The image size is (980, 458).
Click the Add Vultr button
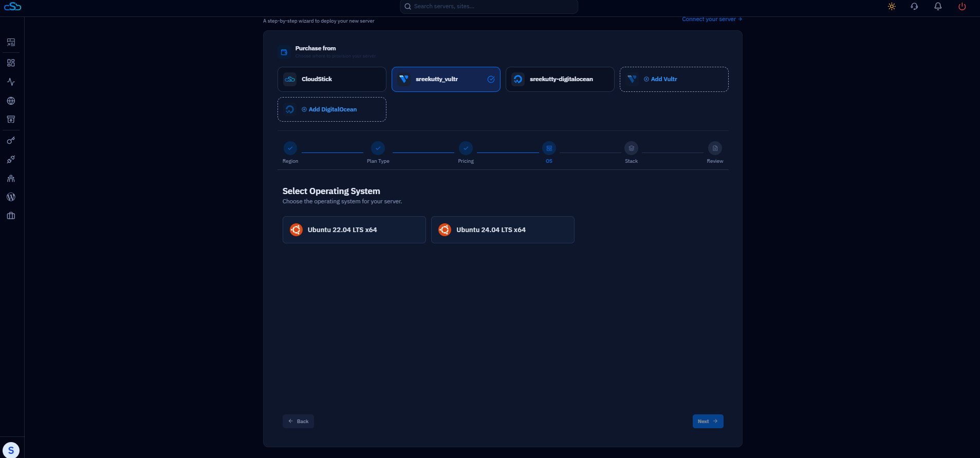674,80
